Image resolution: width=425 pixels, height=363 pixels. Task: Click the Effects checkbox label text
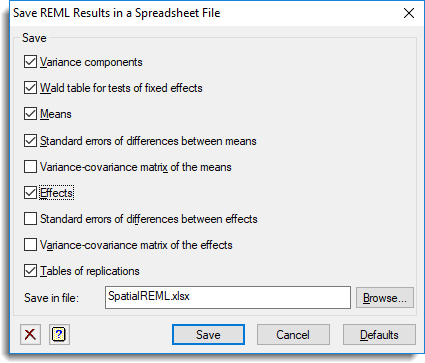pos(57,193)
